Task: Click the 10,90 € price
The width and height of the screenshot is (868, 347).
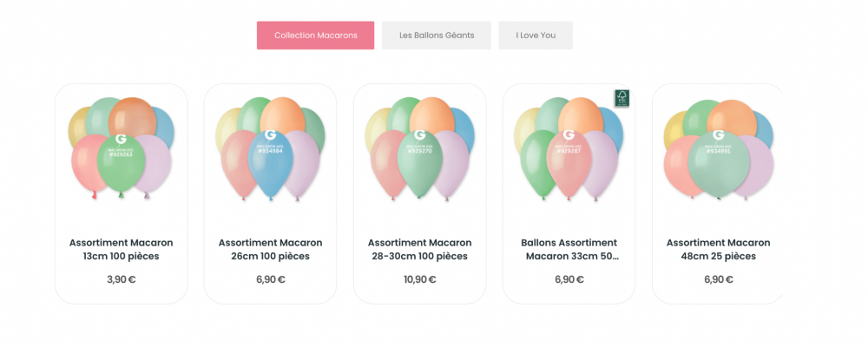Action: click(419, 279)
